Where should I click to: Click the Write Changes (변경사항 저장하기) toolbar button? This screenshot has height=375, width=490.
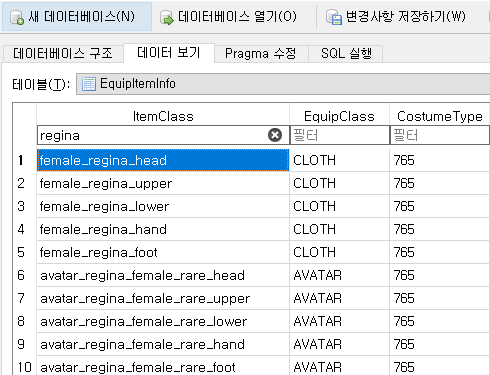[x=396, y=16]
